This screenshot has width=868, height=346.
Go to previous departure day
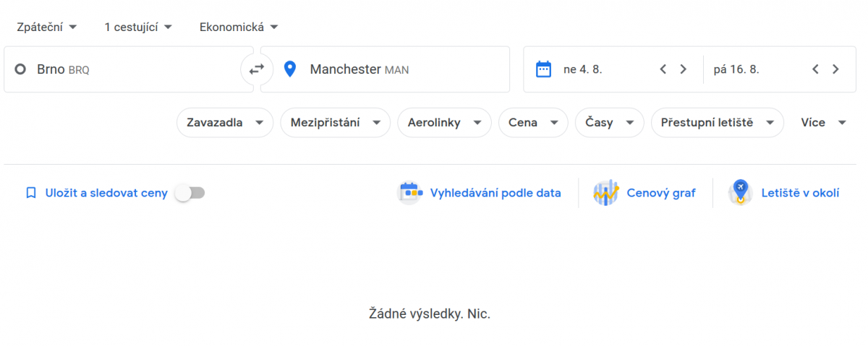[x=663, y=69]
